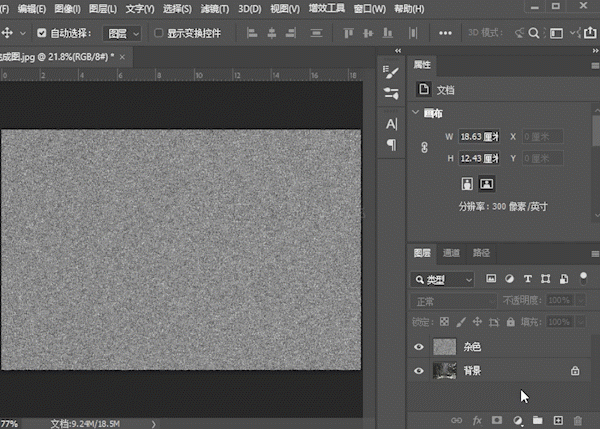
Task: Open the 正常 blend mode dropdown
Action: (x=453, y=302)
